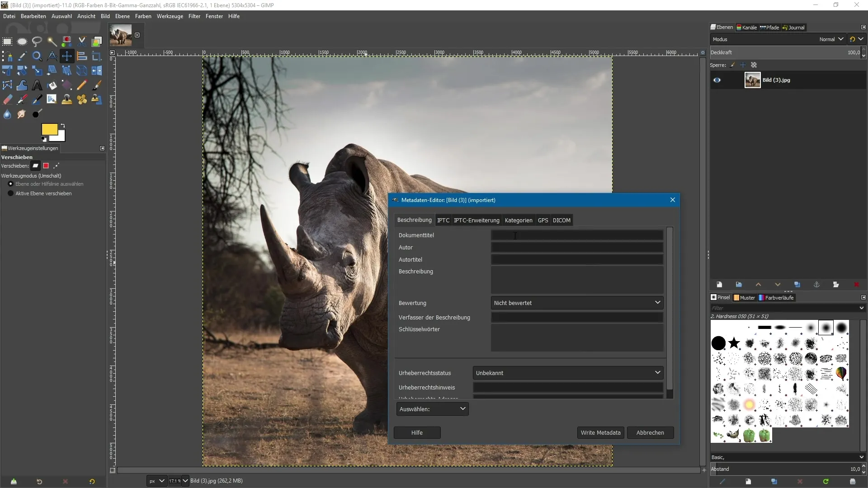Open the brush Filter dropdown arrow

pos(861,308)
